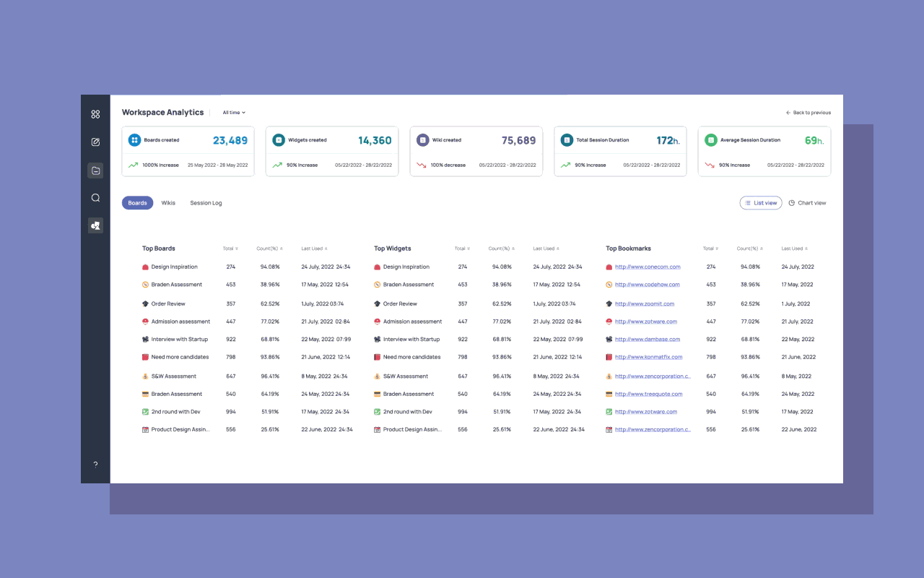Click the green trend arrow under Boards created
This screenshot has height=578, width=924.
point(133,165)
